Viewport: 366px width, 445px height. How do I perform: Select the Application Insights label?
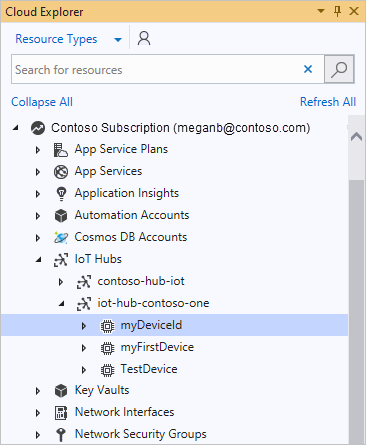pyautogui.click(x=126, y=193)
